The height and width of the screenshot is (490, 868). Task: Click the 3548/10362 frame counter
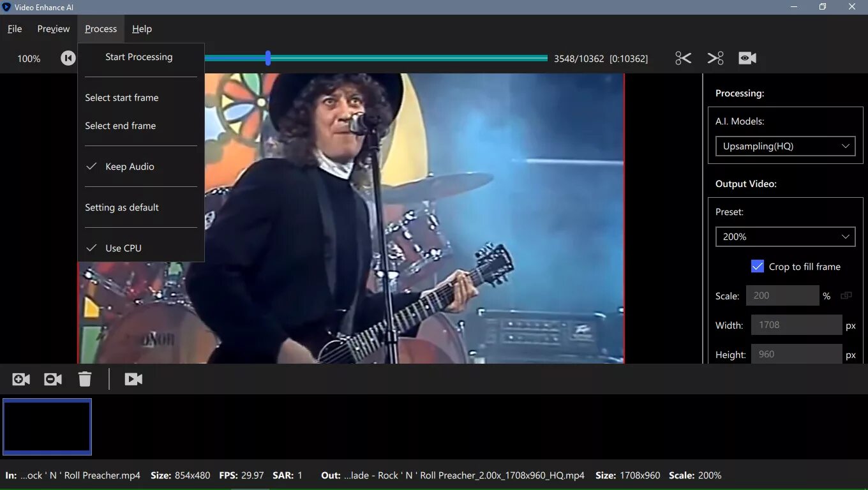(x=579, y=59)
